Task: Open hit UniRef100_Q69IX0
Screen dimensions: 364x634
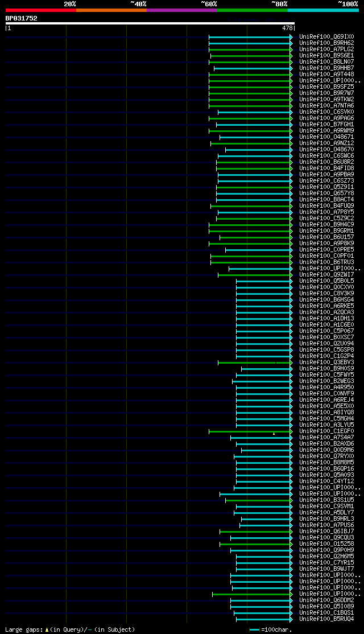Action: coord(327,37)
